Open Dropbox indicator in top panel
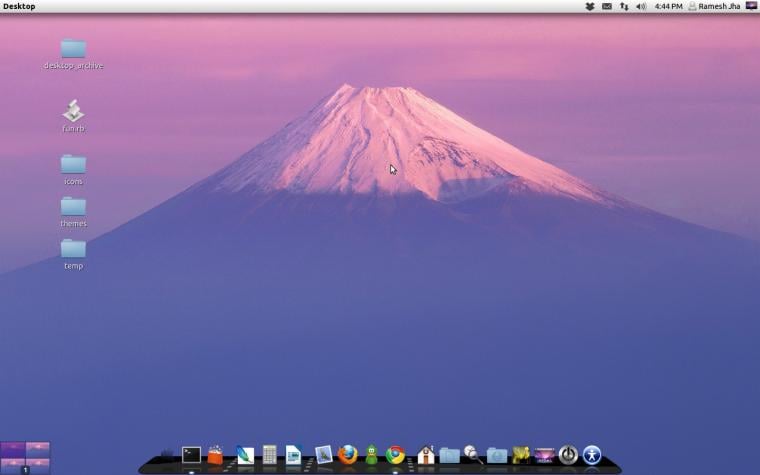This screenshot has width=760, height=475. pos(590,6)
